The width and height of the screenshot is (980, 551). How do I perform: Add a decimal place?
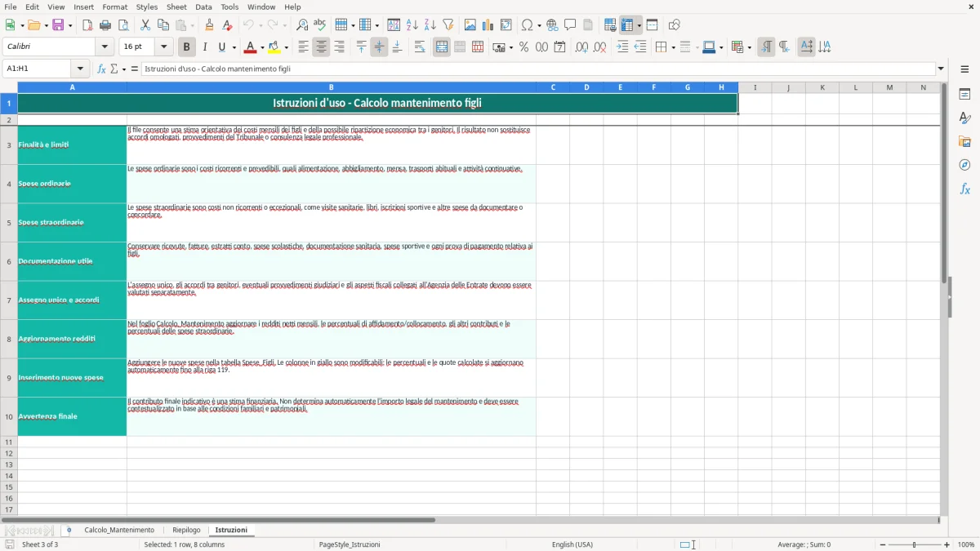581,47
